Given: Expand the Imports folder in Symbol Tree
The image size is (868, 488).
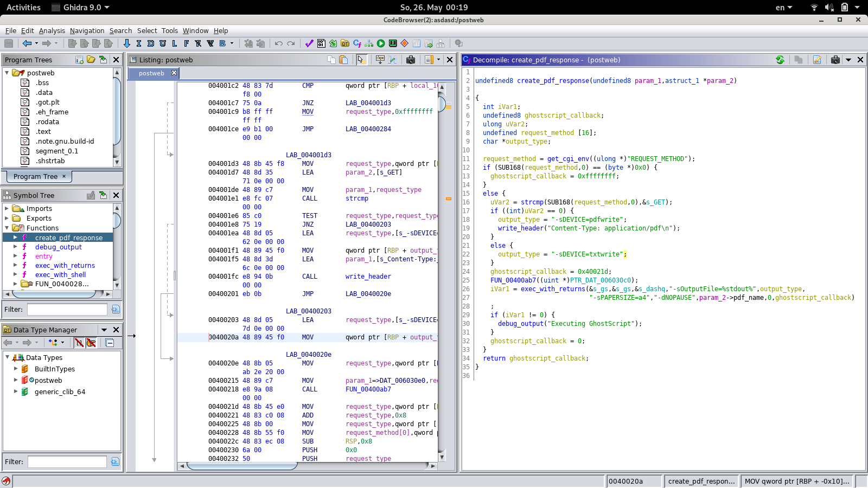Looking at the screenshot, I should click(7, 208).
